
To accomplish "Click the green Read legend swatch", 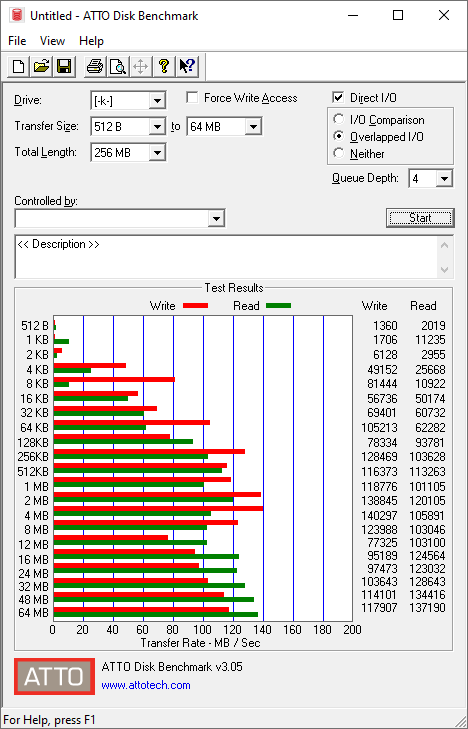I will 278,306.
